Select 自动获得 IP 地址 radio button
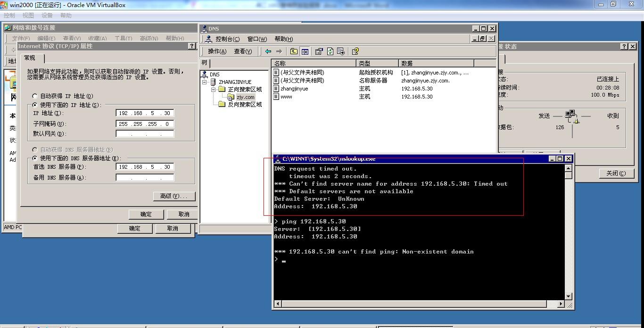The width and height of the screenshot is (644, 328). [x=34, y=96]
